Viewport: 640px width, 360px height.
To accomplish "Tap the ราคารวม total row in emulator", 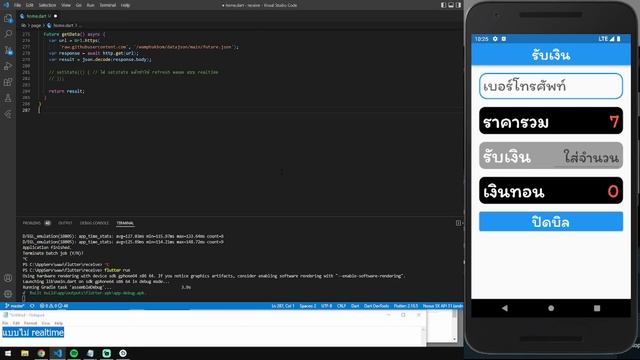I will 551,121.
